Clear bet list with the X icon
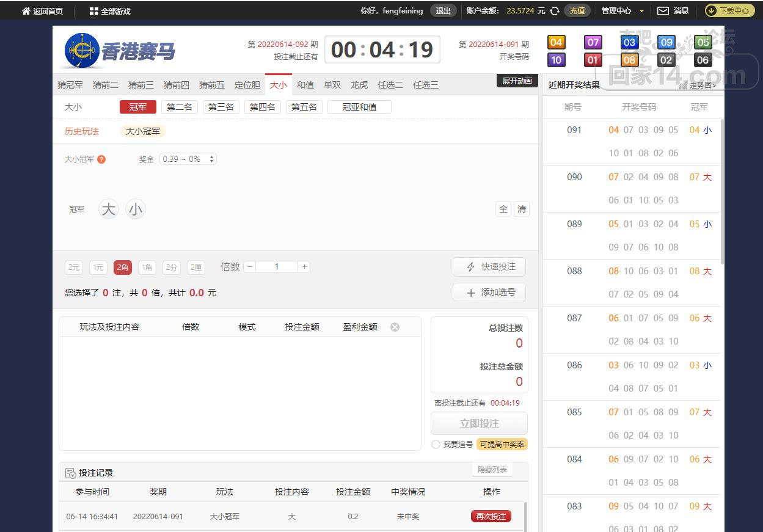Image resolution: width=763 pixels, height=532 pixels. (x=395, y=327)
